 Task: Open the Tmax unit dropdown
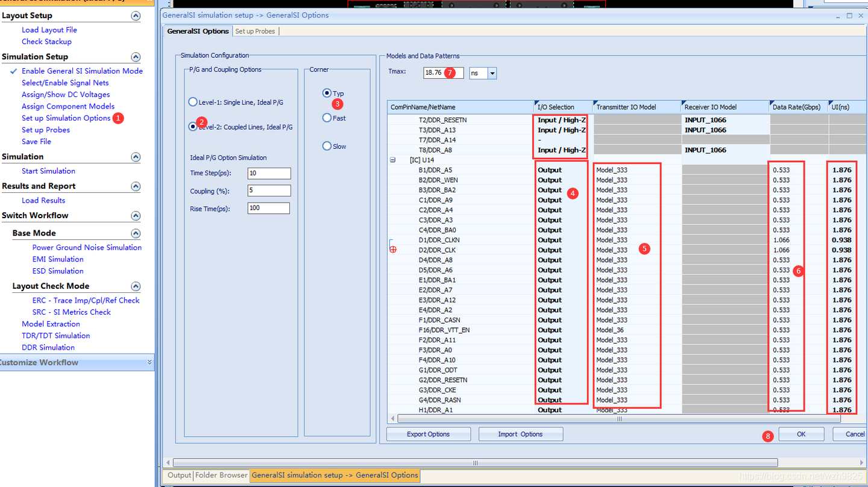point(492,73)
